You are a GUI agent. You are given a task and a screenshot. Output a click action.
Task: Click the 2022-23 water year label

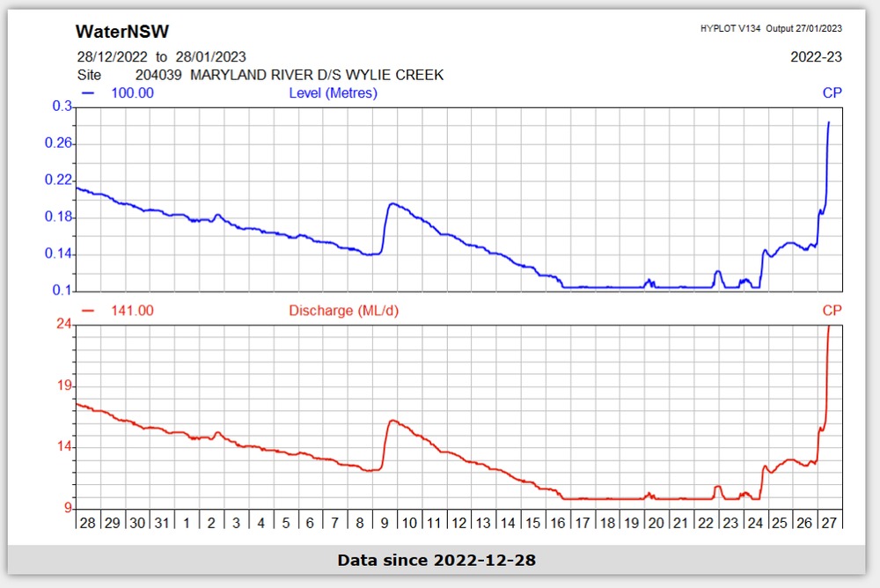click(x=817, y=57)
